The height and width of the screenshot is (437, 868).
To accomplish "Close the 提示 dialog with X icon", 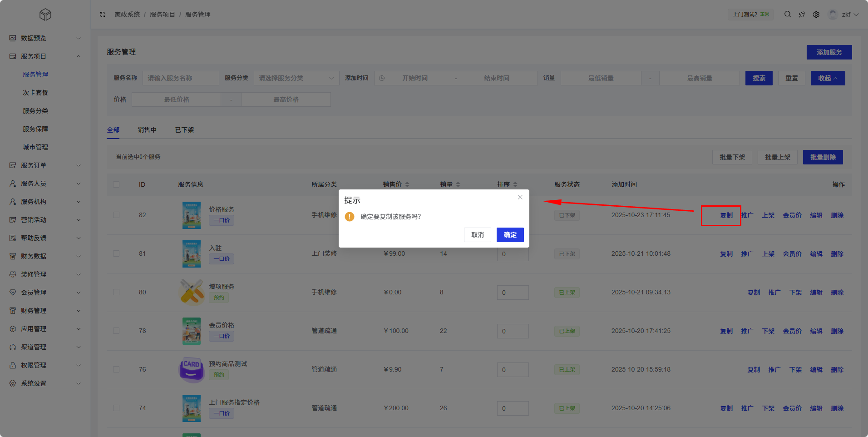I will pyautogui.click(x=520, y=197).
